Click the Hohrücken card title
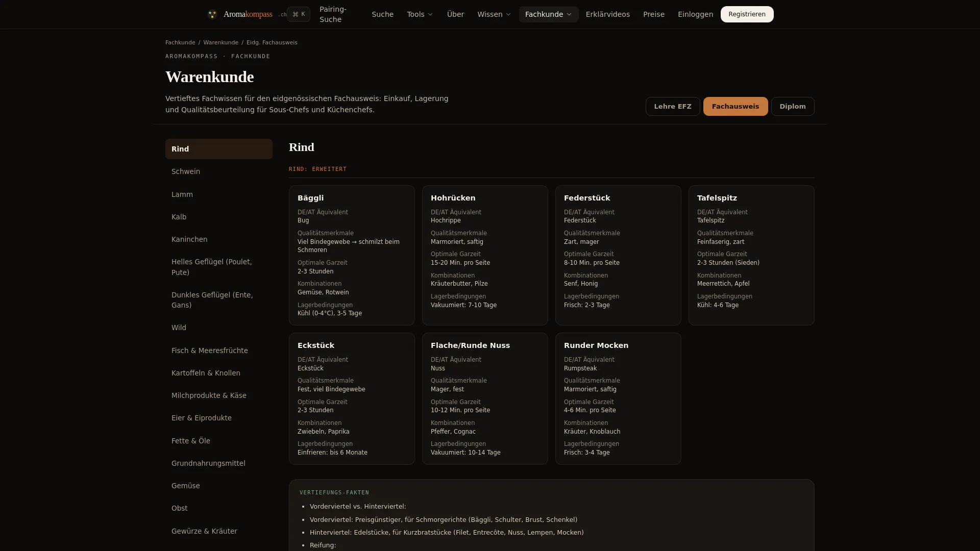 (x=453, y=198)
